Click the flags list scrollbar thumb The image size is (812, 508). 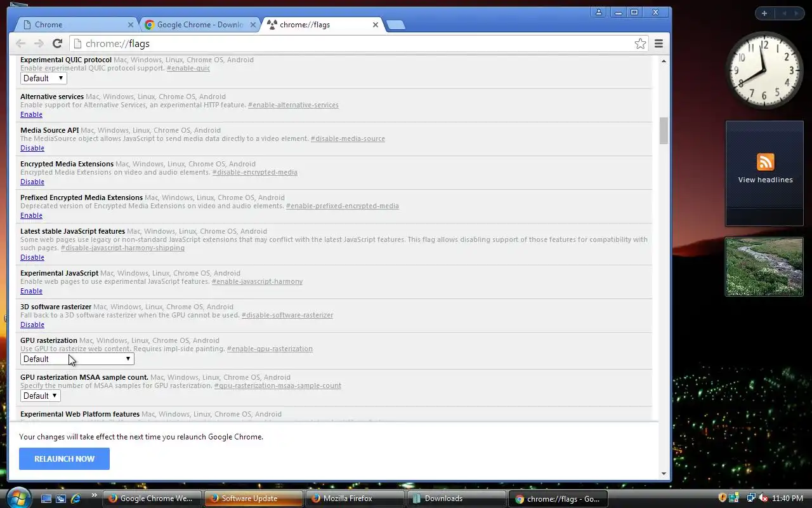pos(664,131)
